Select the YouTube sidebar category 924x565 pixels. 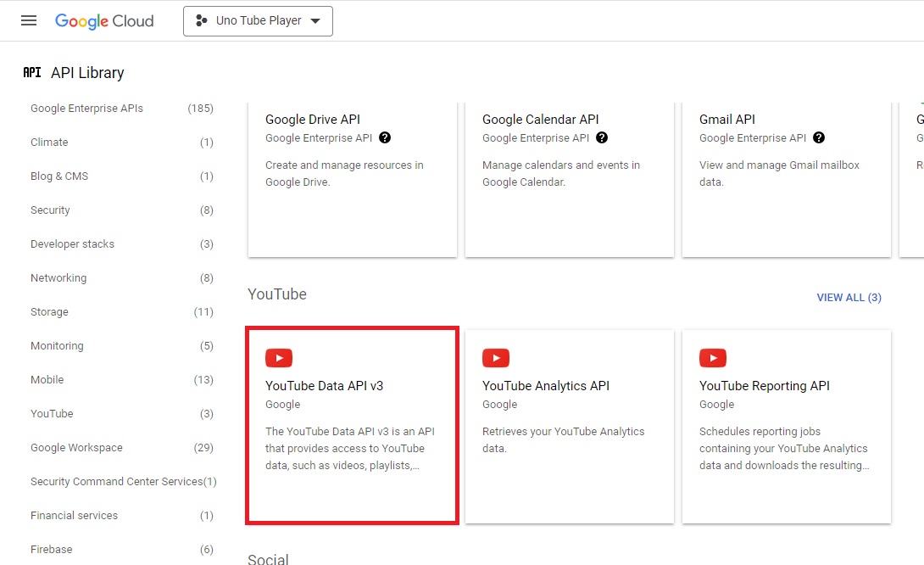coord(52,413)
